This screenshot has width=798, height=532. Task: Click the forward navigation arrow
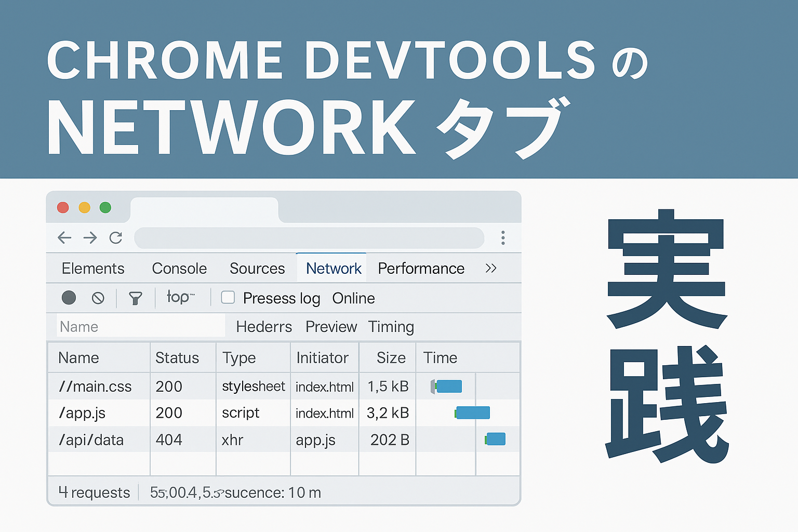point(90,237)
